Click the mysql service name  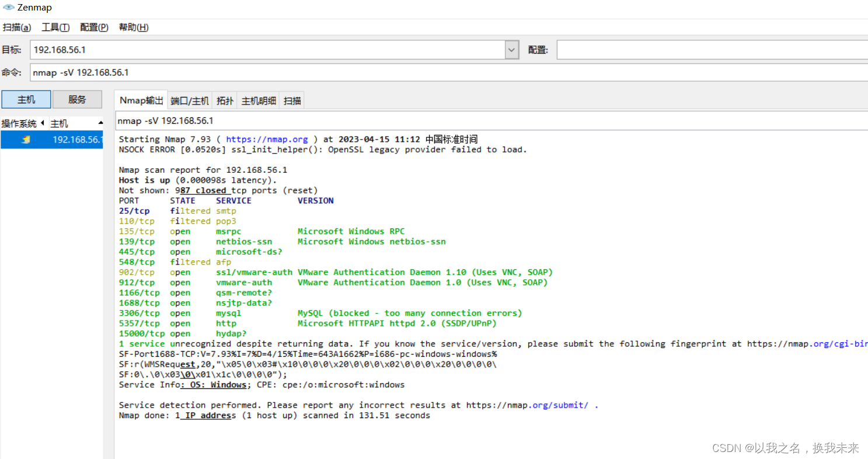[228, 313]
